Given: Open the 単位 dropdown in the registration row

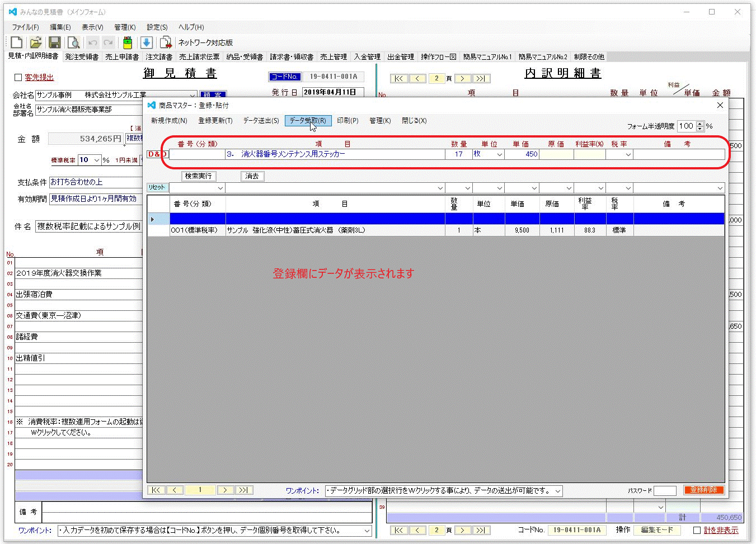Looking at the screenshot, I should [x=500, y=154].
